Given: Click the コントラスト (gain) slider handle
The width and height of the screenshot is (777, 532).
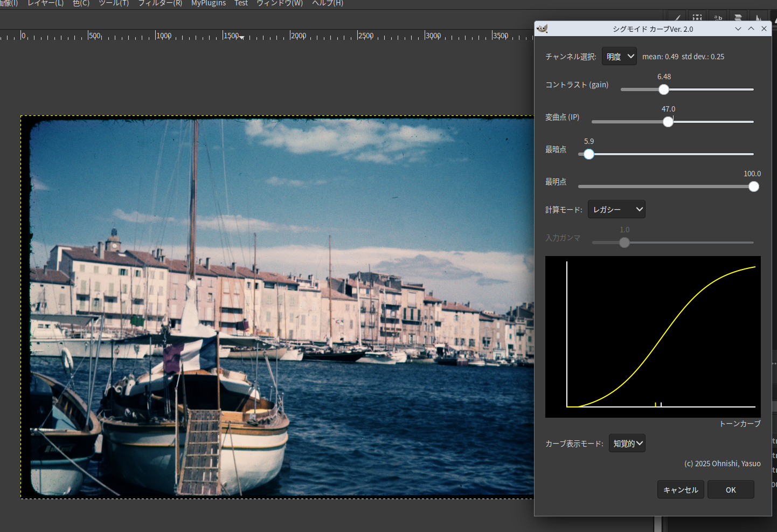Looking at the screenshot, I should pos(664,89).
